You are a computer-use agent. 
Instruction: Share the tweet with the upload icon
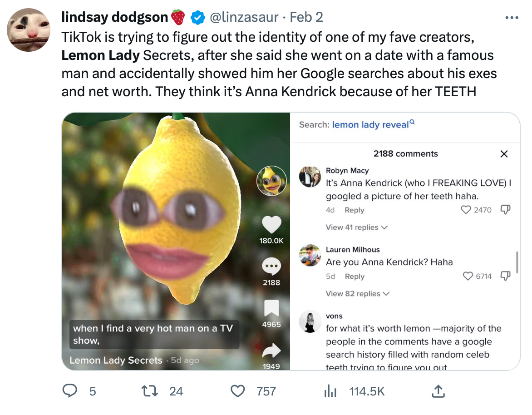(437, 390)
